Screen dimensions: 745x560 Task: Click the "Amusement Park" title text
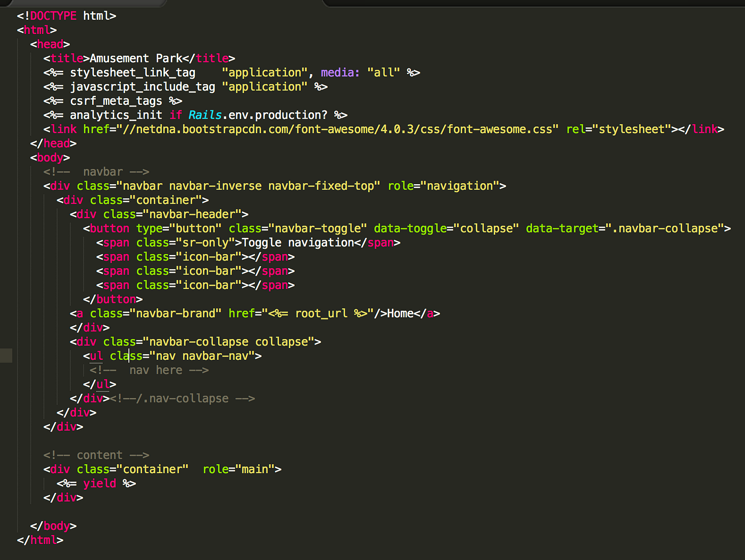point(136,59)
